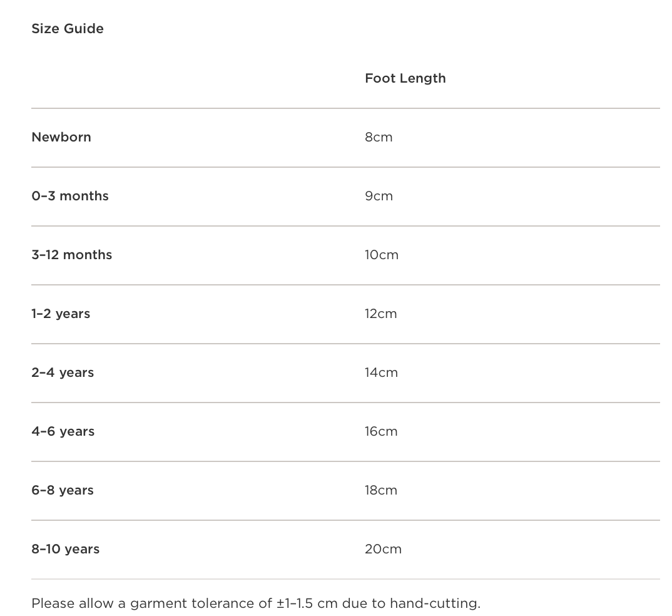This screenshot has height=616, width=672.
Task: Click the 8cm foot length value
Action: click(x=379, y=137)
